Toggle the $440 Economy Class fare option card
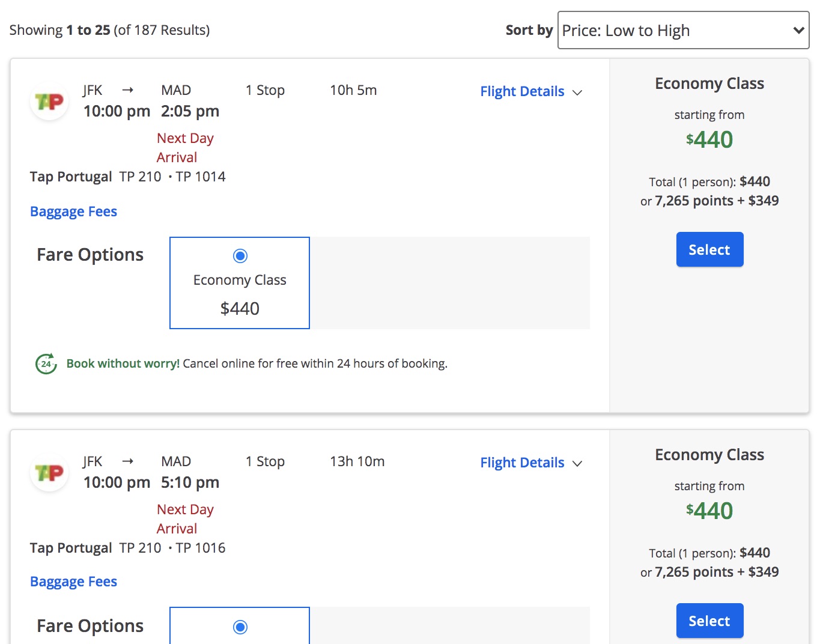Viewport: 823px width, 644px height. 240,282
